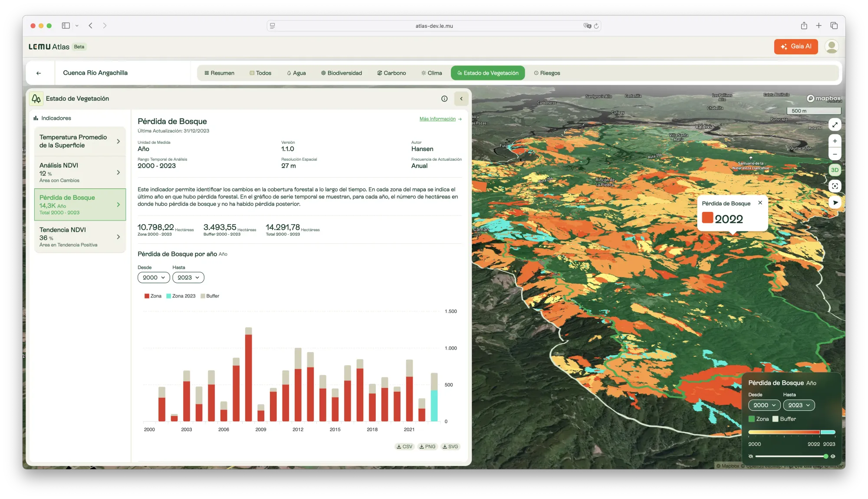The width and height of the screenshot is (868, 499).
Task: Recenter the map with the focus icon
Action: (835, 186)
